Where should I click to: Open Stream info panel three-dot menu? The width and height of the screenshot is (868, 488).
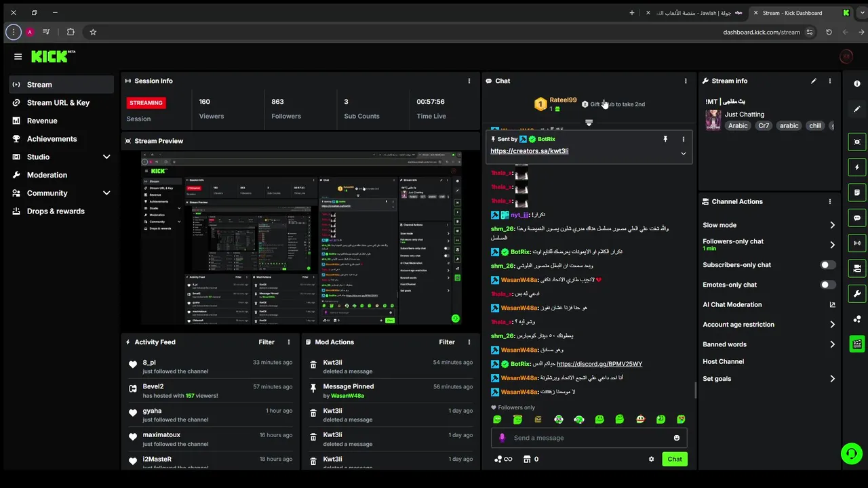pyautogui.click(x=829, y=81)
